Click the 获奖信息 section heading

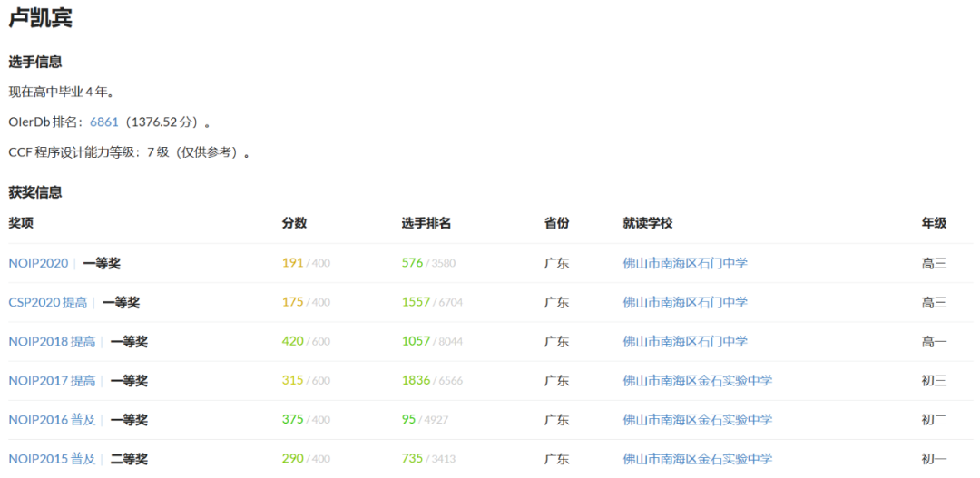pyautogui.click(x=35, y=192)
